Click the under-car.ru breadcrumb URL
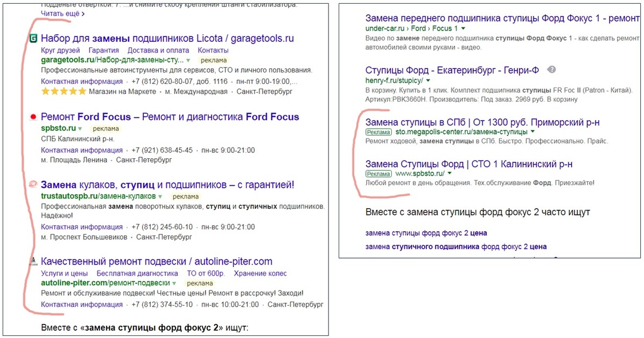Viewport: 644px width, 338px height. coord(412,28)
